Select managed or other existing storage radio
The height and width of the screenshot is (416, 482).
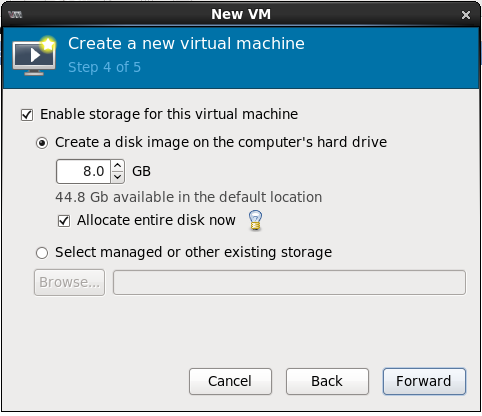(42, 253)
